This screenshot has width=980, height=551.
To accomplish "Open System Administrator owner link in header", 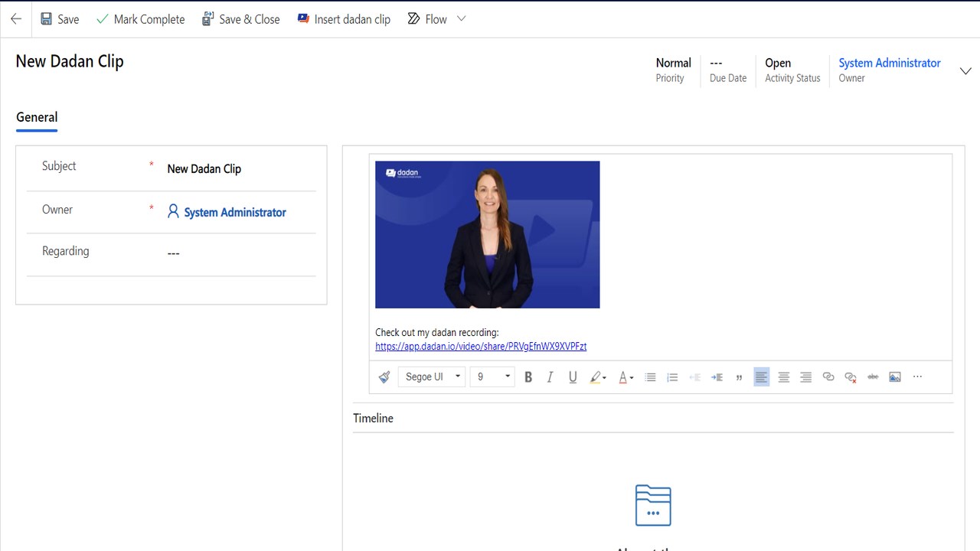I will tap(890, 63).
